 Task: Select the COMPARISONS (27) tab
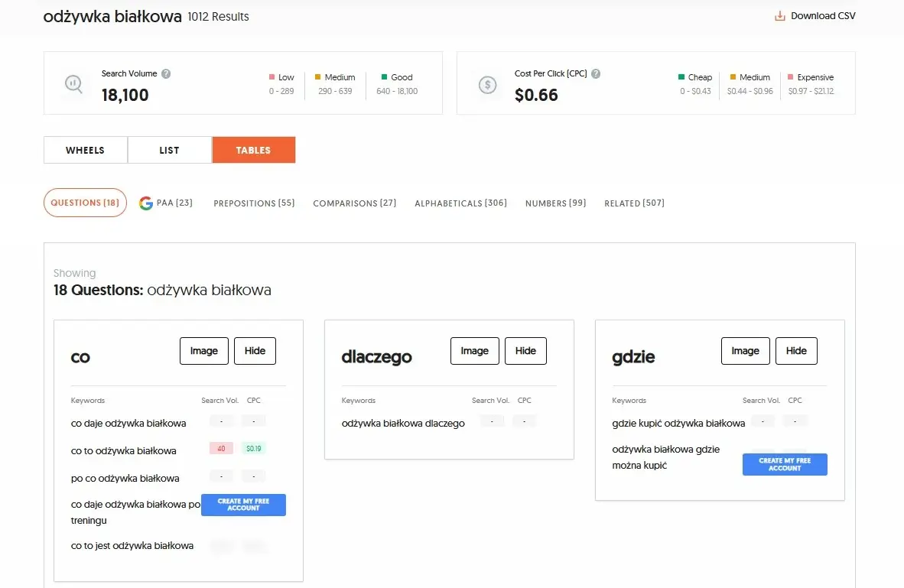pyautogui.click(x=355, y=203)
